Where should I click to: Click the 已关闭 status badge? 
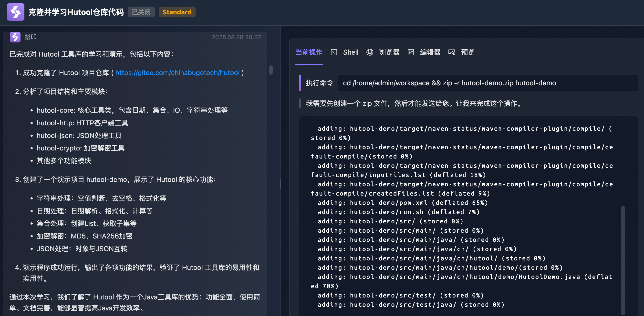[x=141, y=12]
